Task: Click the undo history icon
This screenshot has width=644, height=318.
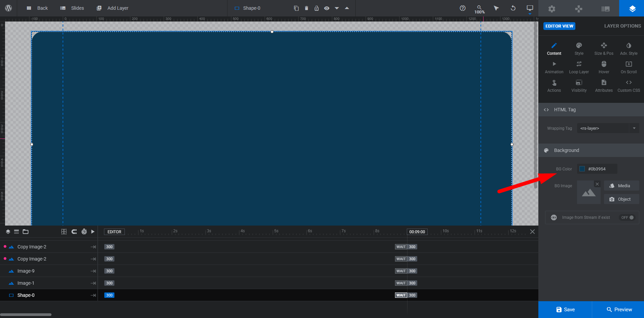Action: (x=513, y=8)
